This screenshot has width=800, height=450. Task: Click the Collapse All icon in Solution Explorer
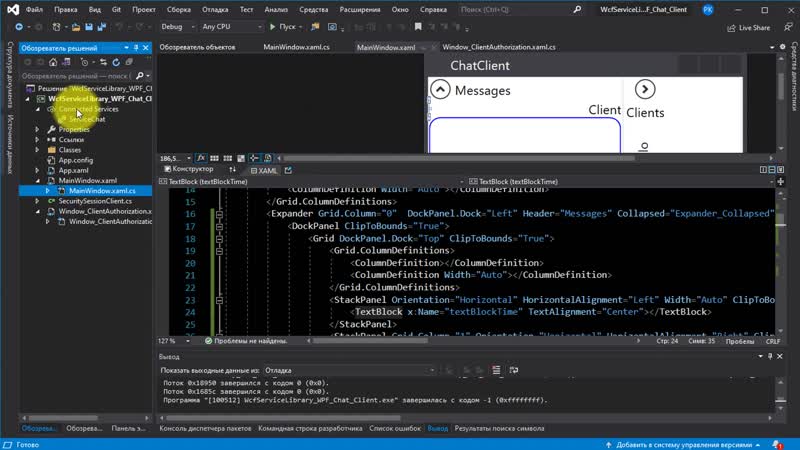click(129, 62)
